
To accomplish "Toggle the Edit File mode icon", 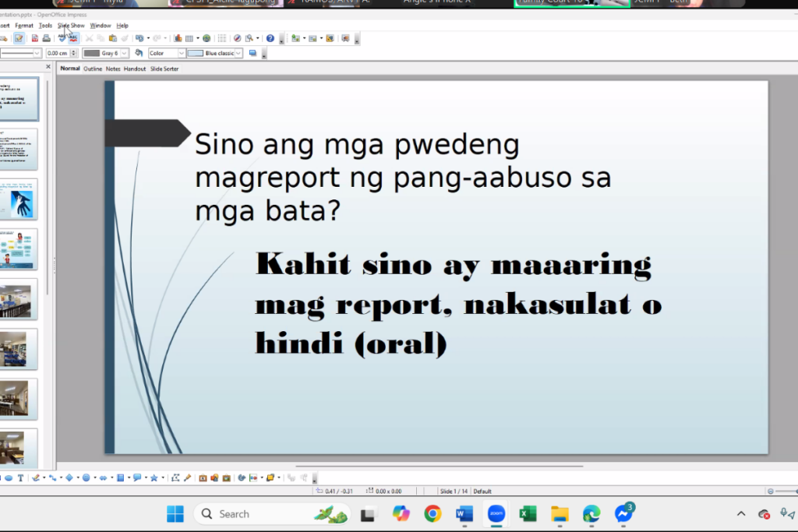I will click(x=19, y=38).
